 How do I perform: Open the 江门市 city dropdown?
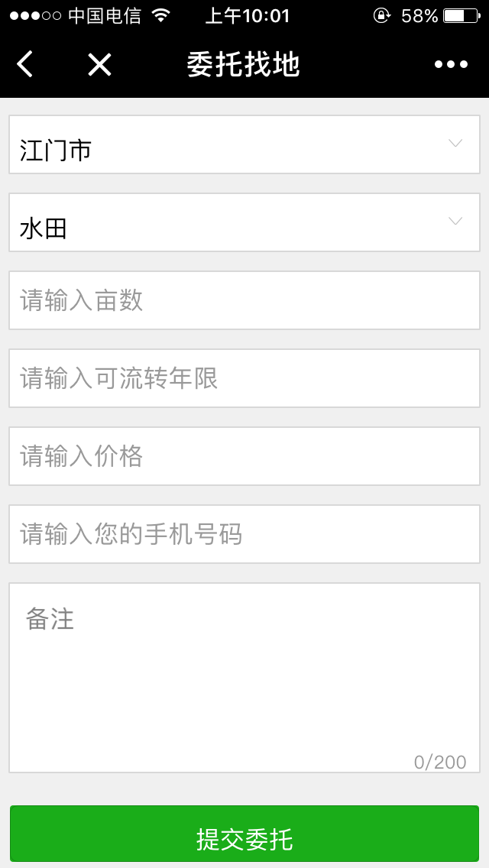tap(244, 145)
